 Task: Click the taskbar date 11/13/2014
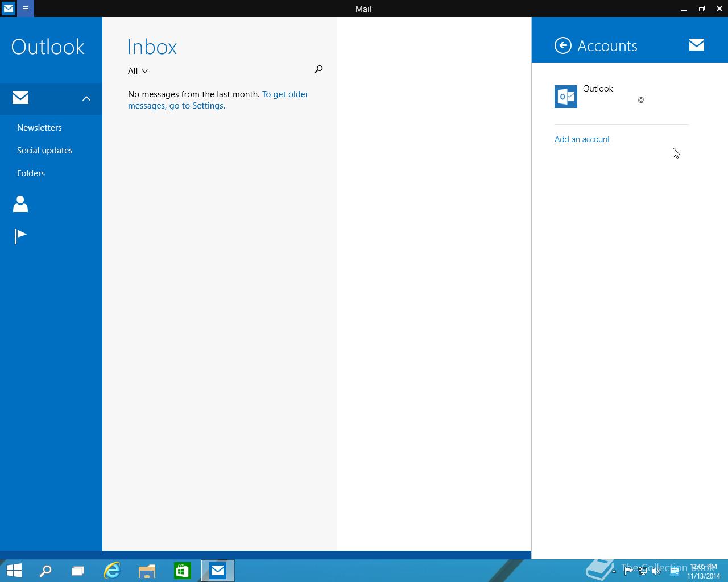(704, 576)
